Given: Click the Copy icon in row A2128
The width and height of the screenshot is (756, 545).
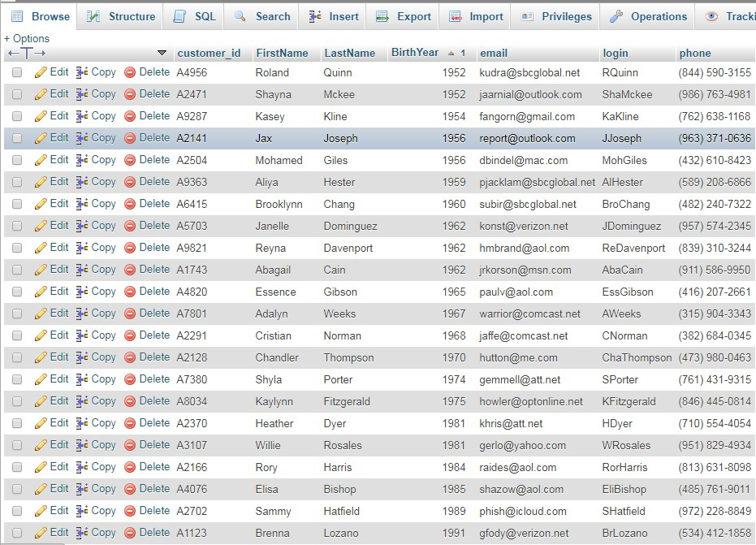Looking at the screenshot, I should pos(81,357).
